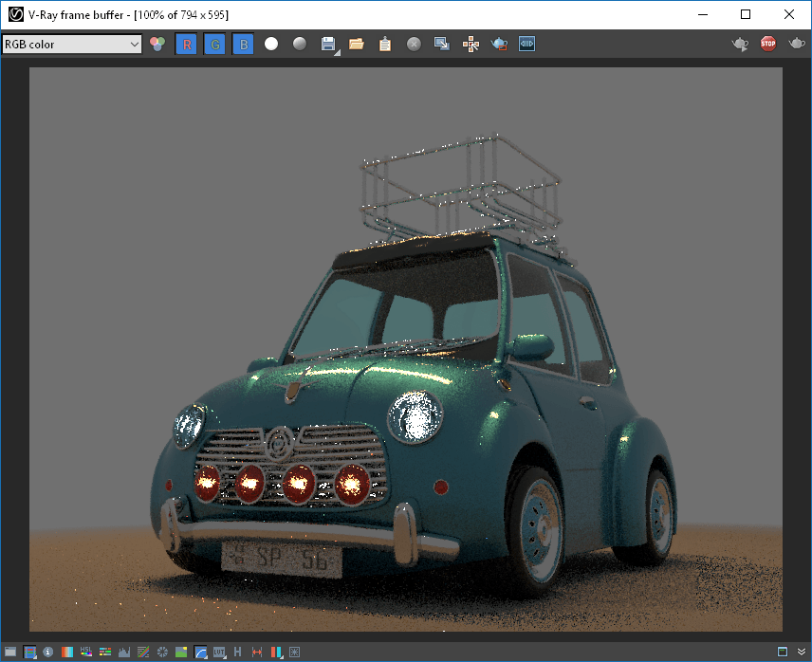Image resolution: width=812 pixels, height=662 pixels.
Task: Isolate the green channel view
Action: [214, 43]
